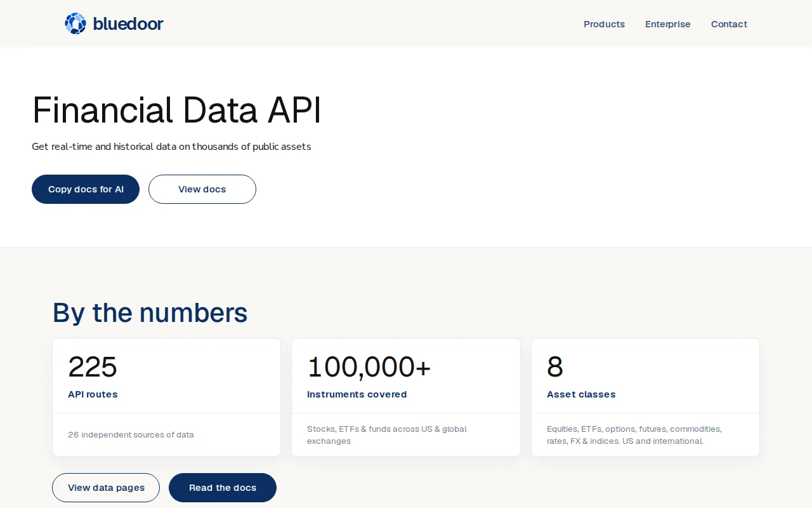Click the Copy docs for AI button
The width and height of the screenshot is (812, 508).
point(86,189)
